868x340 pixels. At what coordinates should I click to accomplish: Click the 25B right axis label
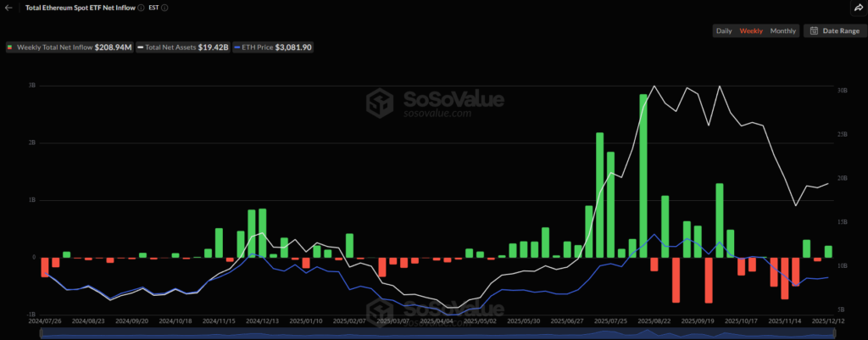pyautogui.click(x=842, y=135)
